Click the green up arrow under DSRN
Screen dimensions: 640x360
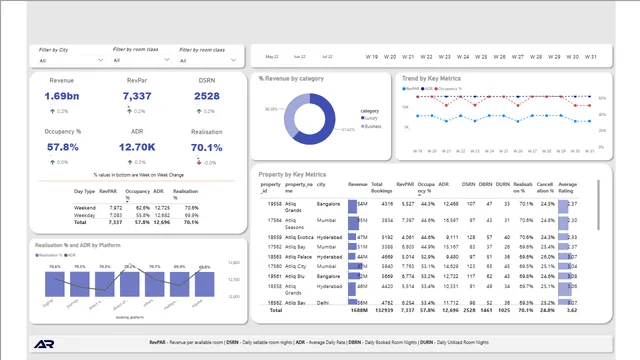199,111
